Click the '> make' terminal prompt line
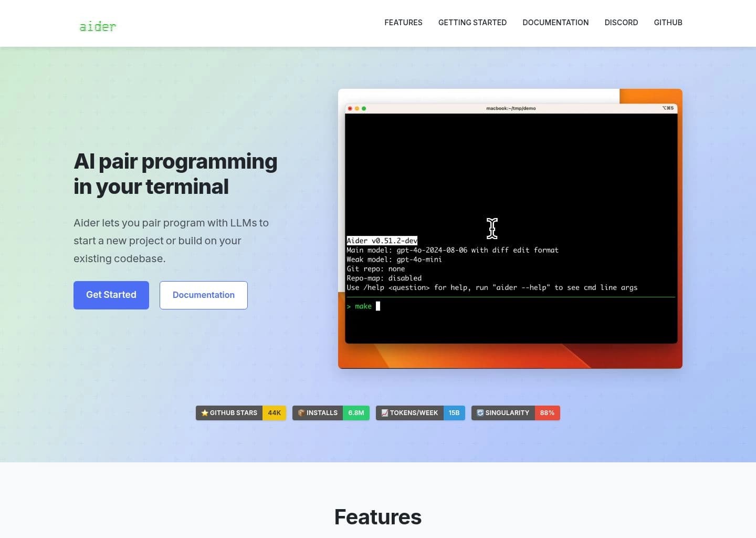756x538 pixels. [363, 306]
